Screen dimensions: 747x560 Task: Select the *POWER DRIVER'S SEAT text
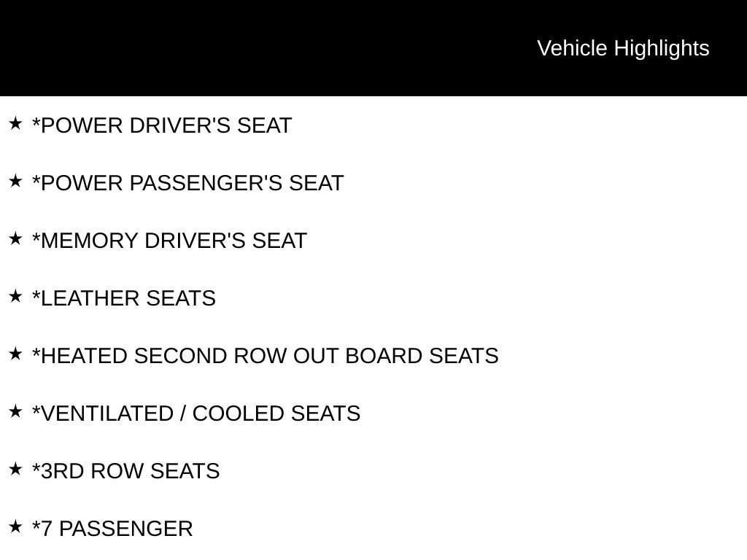162,125
